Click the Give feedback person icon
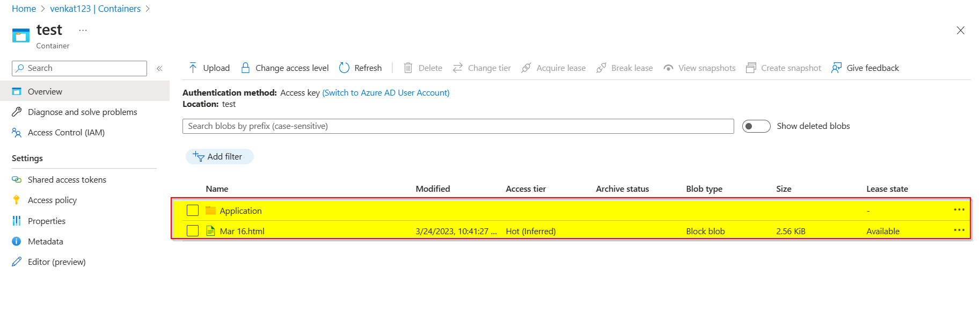Viewport: 980px width, 318px height. 836,68
